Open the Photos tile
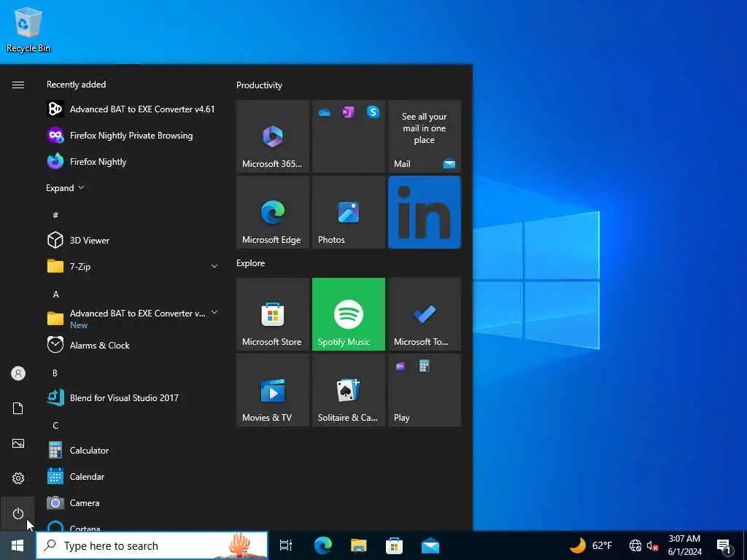This screenshot has height=560, width=747. point(348,212)
